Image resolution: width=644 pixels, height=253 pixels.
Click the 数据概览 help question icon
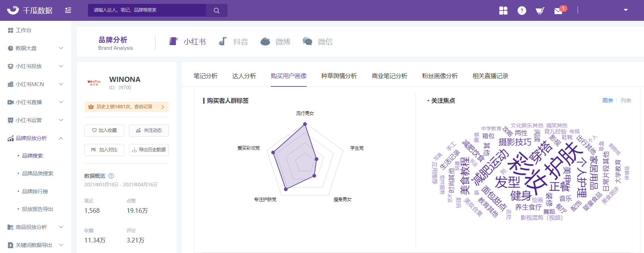click(x=111, y=176)
